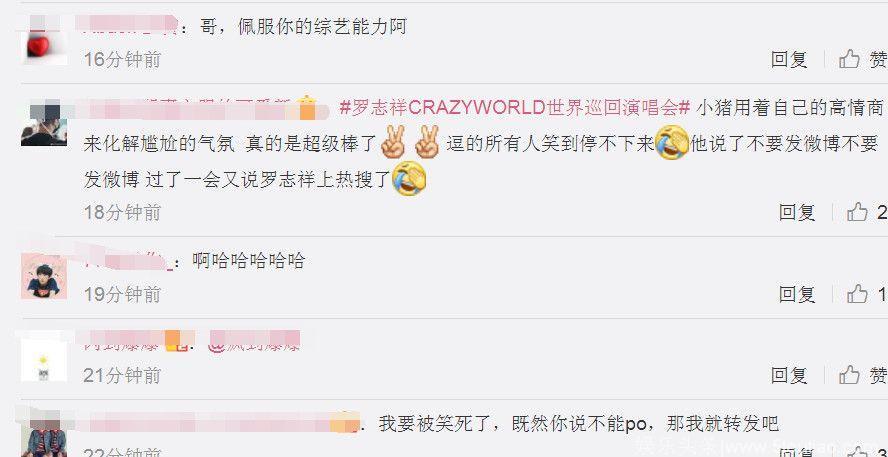Click the 18分钟前 timestamp
This screenshot has width=888, height=457.
[x=122, y=212]
